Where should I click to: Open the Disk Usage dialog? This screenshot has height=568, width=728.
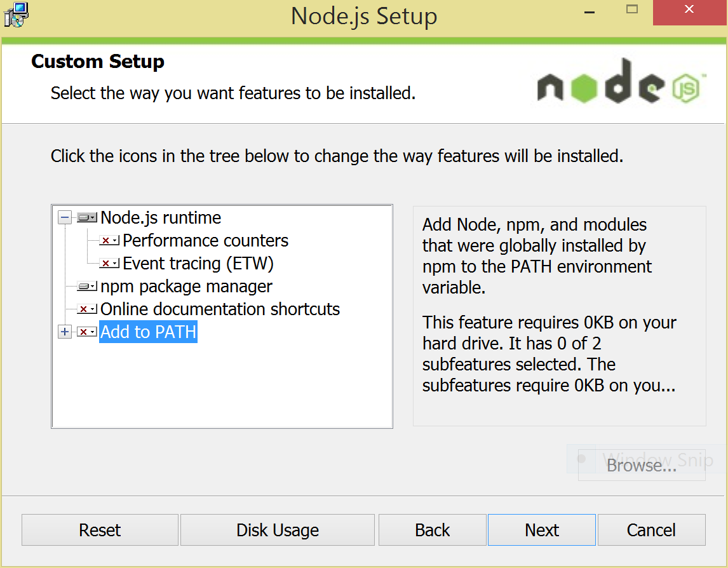[x=278, y=529]
